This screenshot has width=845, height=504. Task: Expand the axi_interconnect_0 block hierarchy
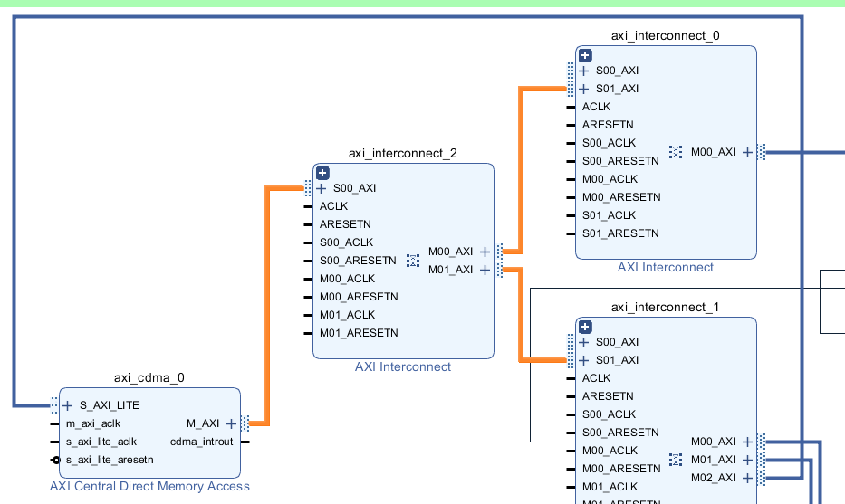pyautogui.click(x=585, y=55)
